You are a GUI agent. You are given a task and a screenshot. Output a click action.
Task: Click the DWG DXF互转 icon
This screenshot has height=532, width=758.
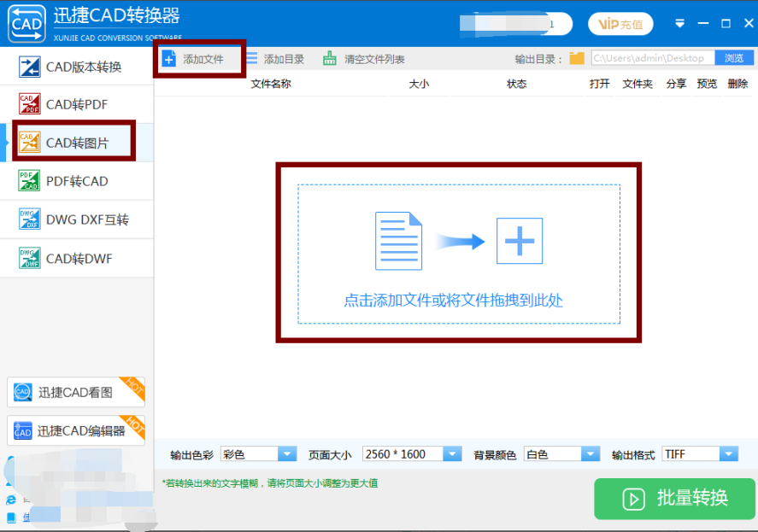(x=30, y=219)
